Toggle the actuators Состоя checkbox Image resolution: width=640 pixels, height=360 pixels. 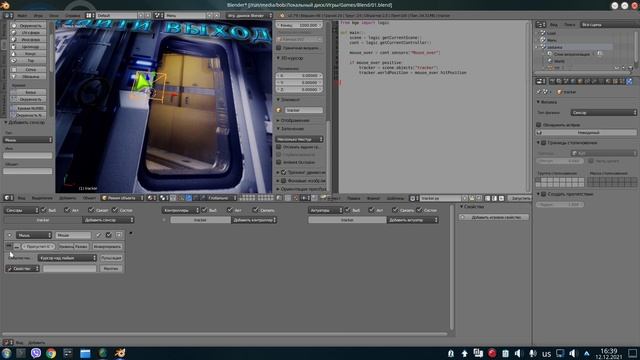click(419, 210)
